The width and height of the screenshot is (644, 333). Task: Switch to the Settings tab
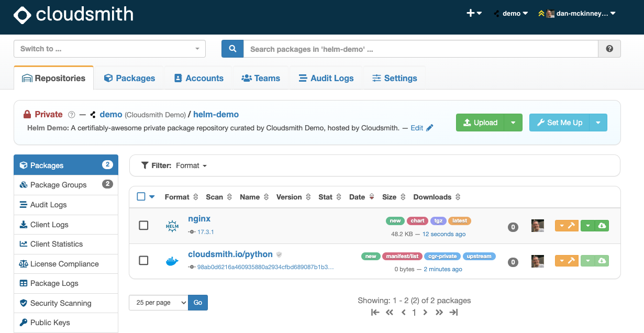[x=395, y=78]
